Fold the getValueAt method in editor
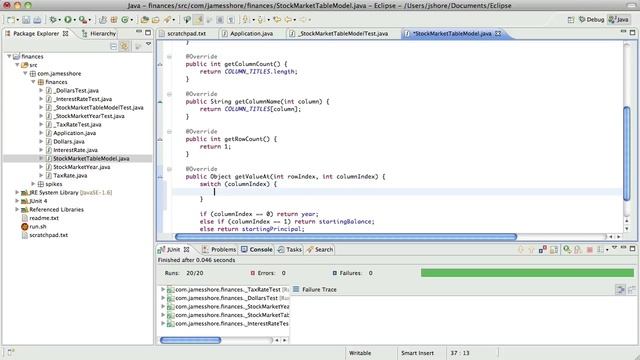 (169, 169)
